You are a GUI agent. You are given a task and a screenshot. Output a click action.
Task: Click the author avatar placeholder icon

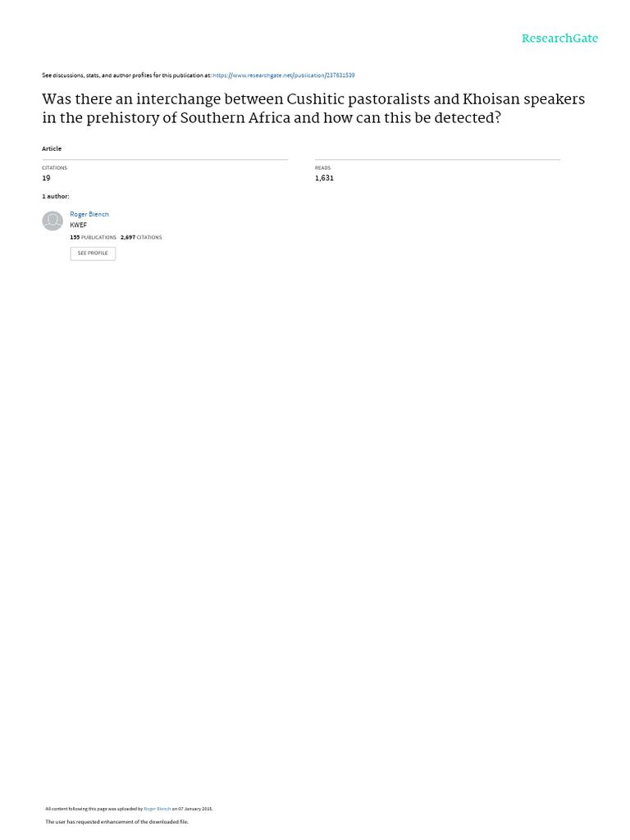52,221
